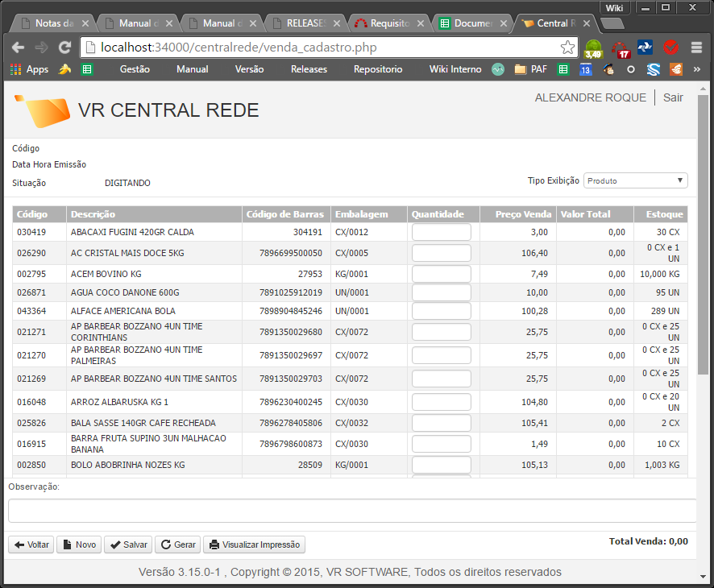
Task: Click the browser forward arrow
Action: pos(41,48)
